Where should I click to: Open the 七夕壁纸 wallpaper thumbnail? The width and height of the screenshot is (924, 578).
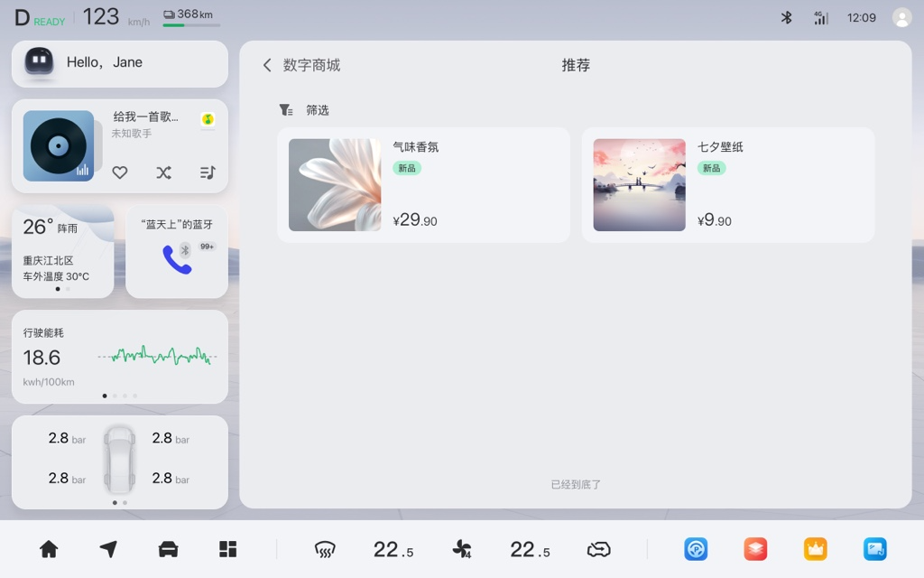coord(640,184)
